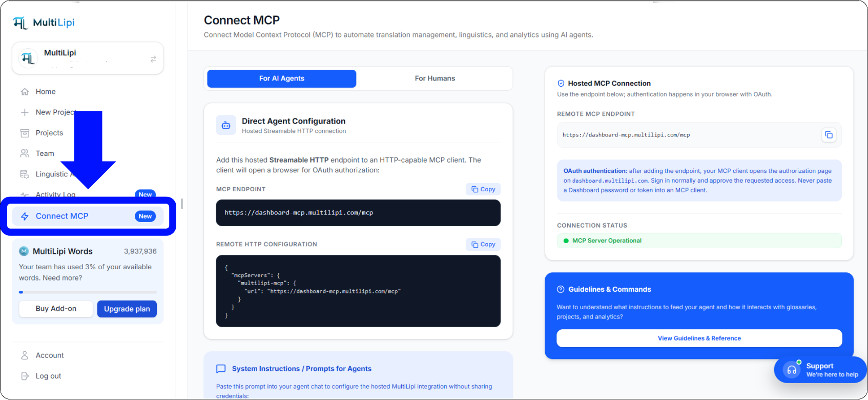Click the "3,937,936" word count
The image size is (868, 400).
click(140, 251)
